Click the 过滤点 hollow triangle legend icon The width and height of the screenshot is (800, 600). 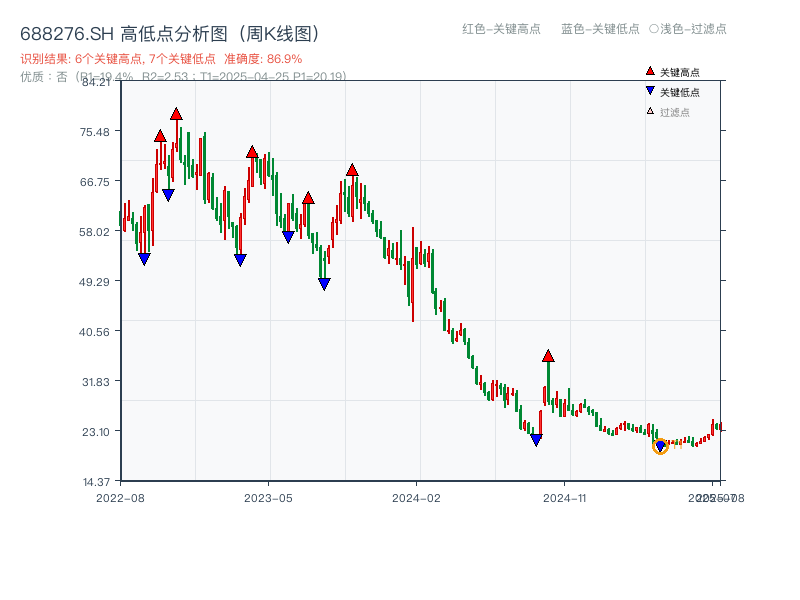(650, 110)
